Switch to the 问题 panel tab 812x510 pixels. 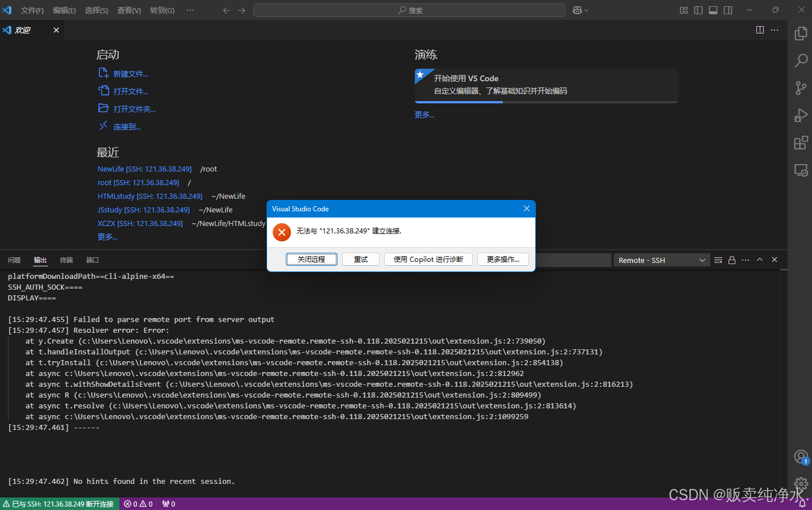pyautogui.click(x=14, y=260)
